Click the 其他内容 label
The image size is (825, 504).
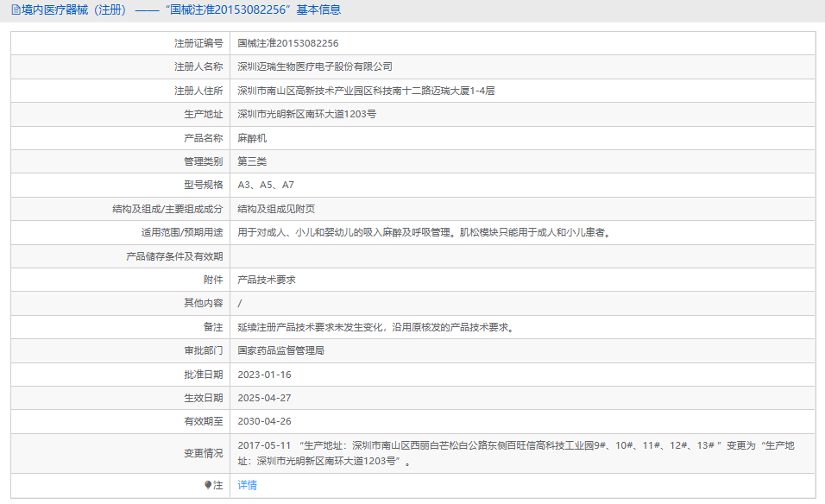pyautogui.click(x=204, y=303)
